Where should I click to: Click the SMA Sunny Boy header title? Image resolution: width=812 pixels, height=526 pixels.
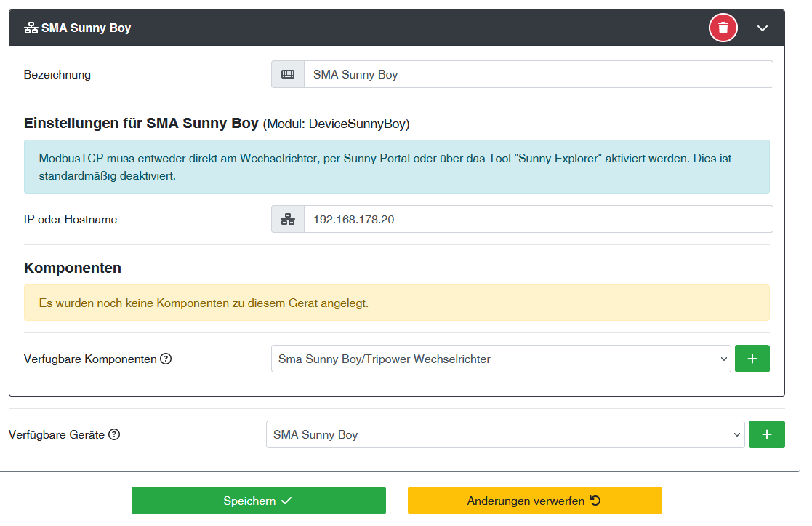pyautogui.click(x=86, y=28)
